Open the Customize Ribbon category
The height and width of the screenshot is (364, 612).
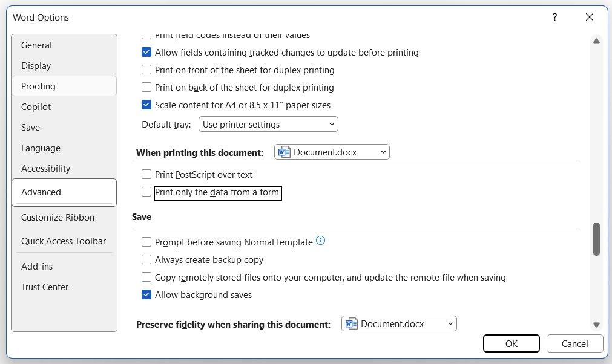[x=58, y=218]
